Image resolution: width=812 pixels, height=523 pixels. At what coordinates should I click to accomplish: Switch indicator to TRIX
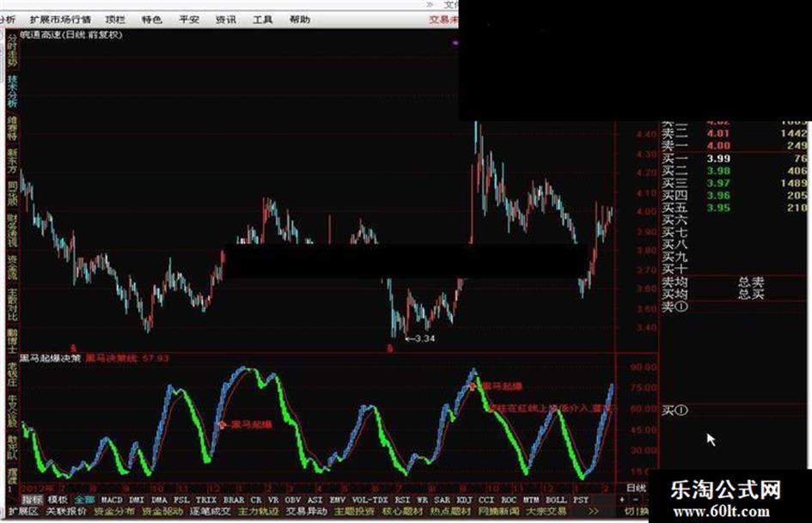coord(206,500)
